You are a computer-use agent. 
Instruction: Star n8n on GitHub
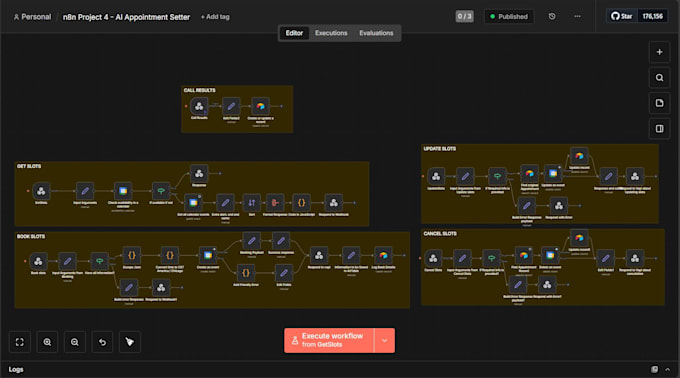(x=621, y=16)
